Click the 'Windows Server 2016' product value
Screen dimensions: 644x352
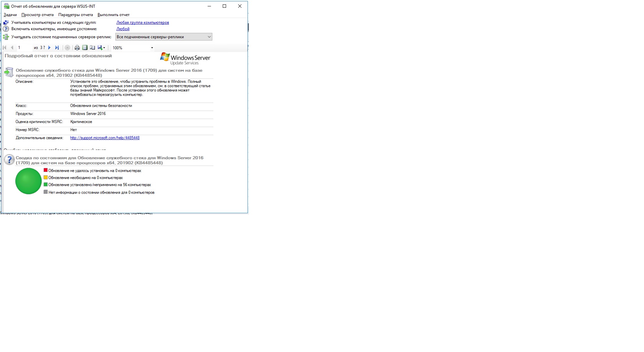[x=88, y=114]
